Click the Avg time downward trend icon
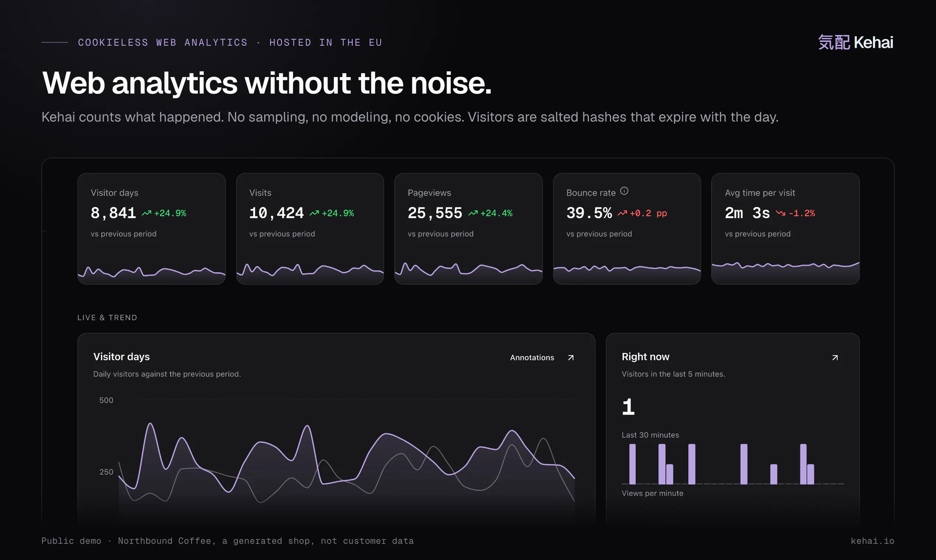The width and height of the screenshot is (936, 560). coord(780,213)
